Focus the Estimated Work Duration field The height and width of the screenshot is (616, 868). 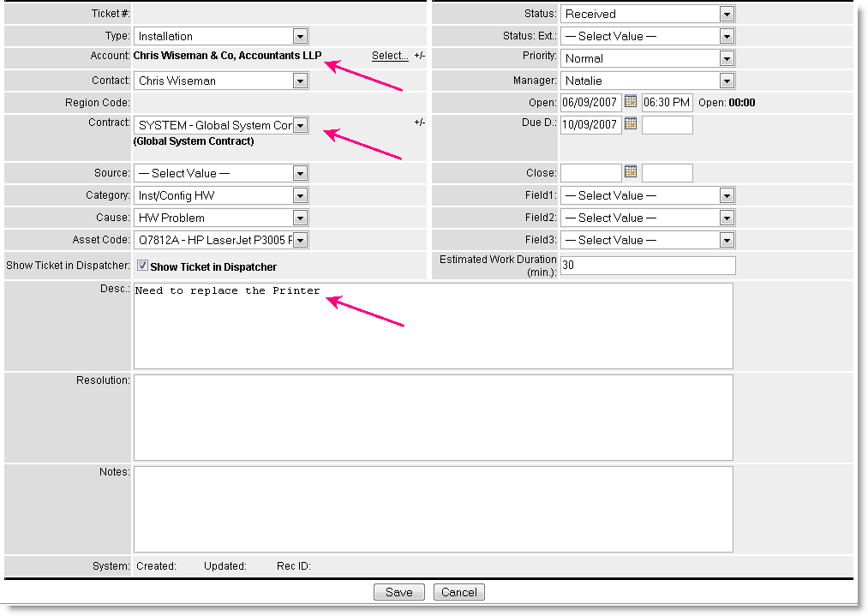(x=647, y=266)
